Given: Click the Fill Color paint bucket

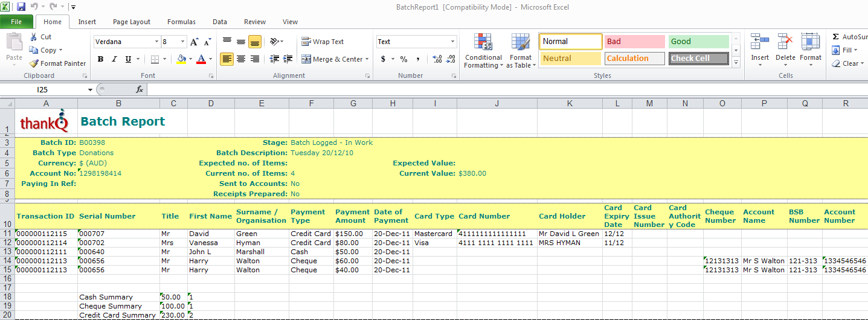Looking at the screenshot, I should tap(181, 59).
